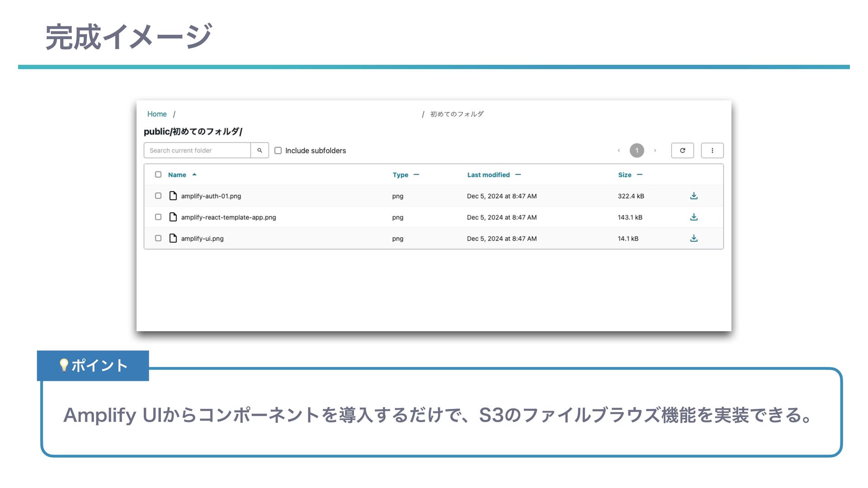Enable Include subfolders checkbox
The width and height of the screenshot is (868, 488).
pyautogui.click(x=278, y=150)
